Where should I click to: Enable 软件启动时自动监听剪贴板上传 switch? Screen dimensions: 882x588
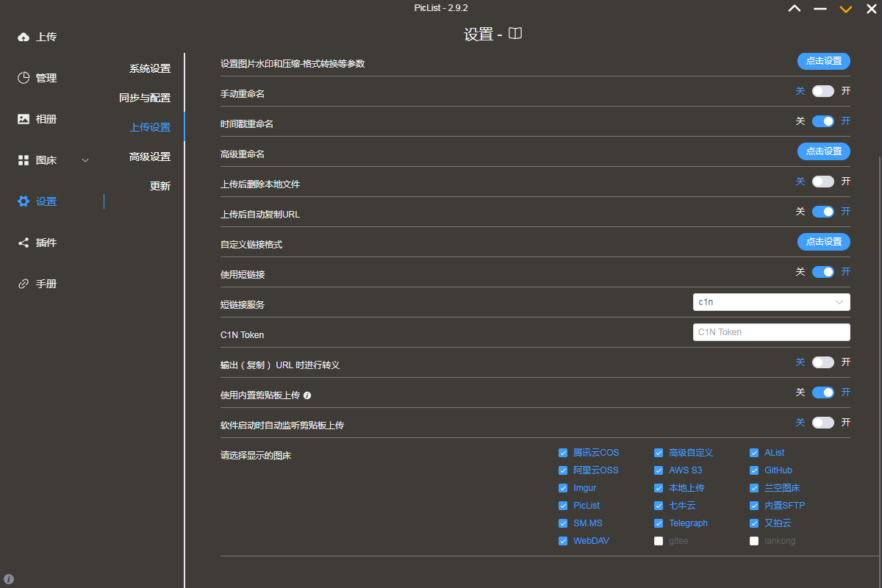click(823, 423)
